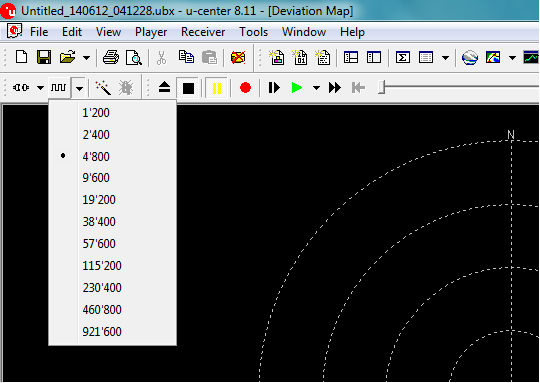Click the black Stop button
This screenshot has height=383, width=540.
click(188, 88)
